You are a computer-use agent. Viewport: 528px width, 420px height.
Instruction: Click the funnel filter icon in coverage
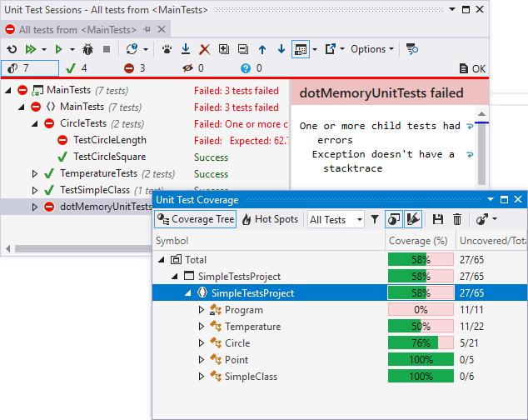pos(375,219)
